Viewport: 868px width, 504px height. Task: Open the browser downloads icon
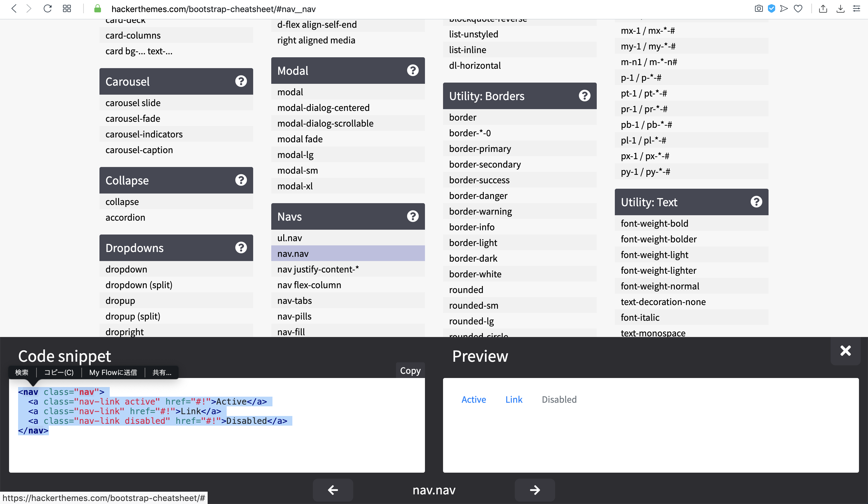tap(841, 9)
